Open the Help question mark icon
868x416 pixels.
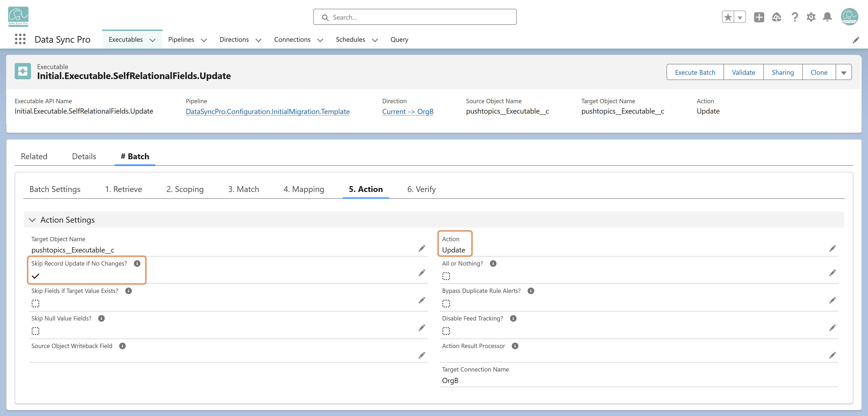point(795,17)
